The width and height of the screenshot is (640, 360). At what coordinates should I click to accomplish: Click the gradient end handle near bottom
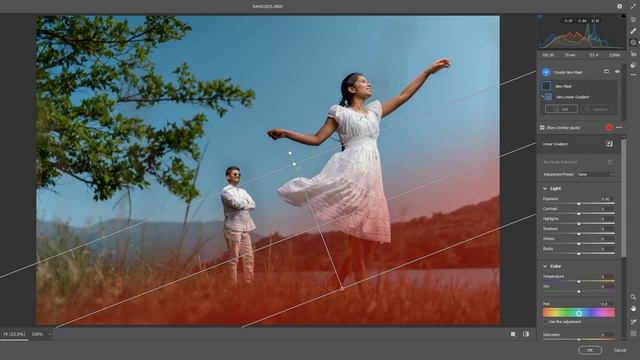coord(342,289)
